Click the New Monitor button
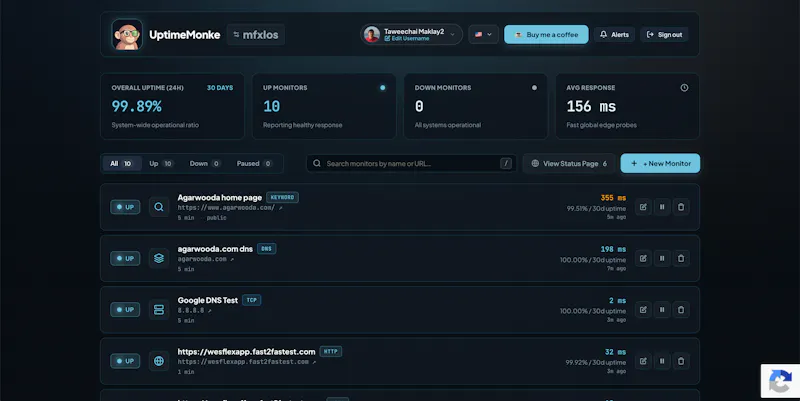This screenshot has height=401, width=800. [x=660, y=164]
